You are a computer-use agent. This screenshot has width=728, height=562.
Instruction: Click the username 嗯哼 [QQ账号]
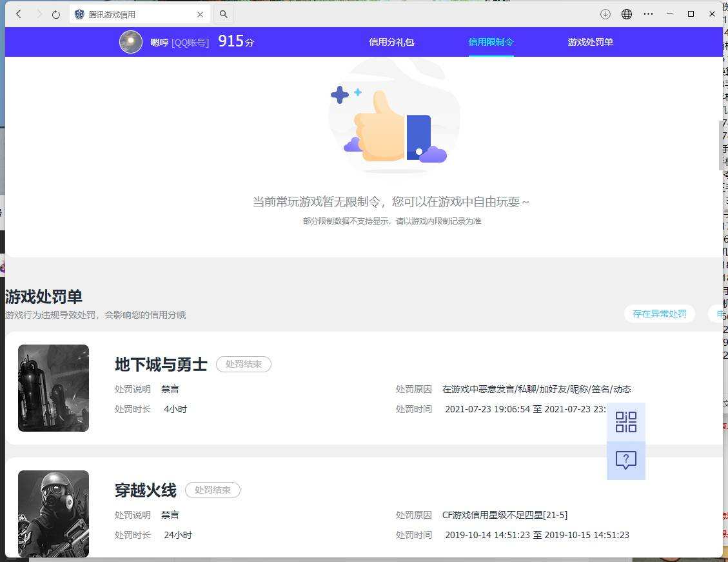pos(180,43)
